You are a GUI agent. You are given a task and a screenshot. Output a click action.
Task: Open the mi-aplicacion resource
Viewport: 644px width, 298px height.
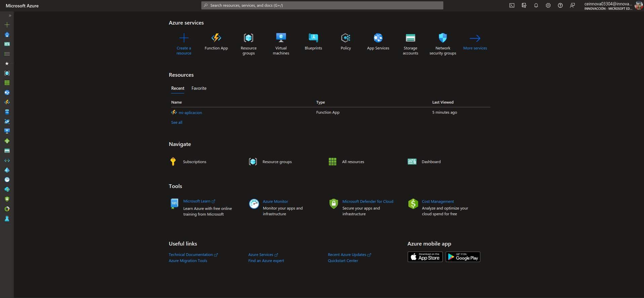coord(190,113)
